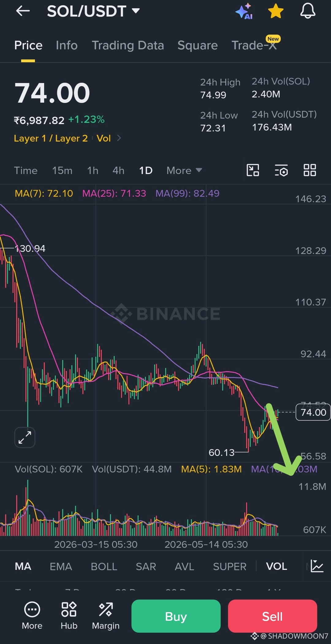The width and height of the screenshot is (331, 644).
Task: Switch to the Info tab
Action: click(67, 45)
